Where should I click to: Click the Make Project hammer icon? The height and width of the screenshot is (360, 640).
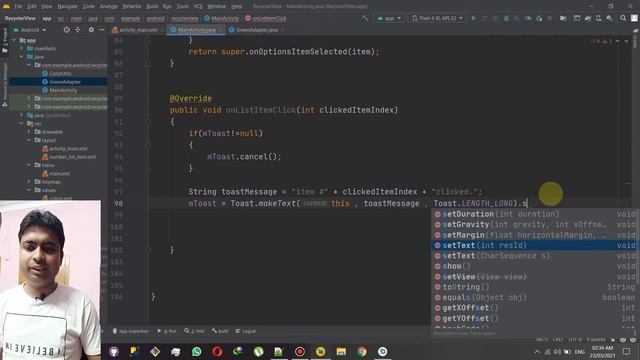[365, 18]
